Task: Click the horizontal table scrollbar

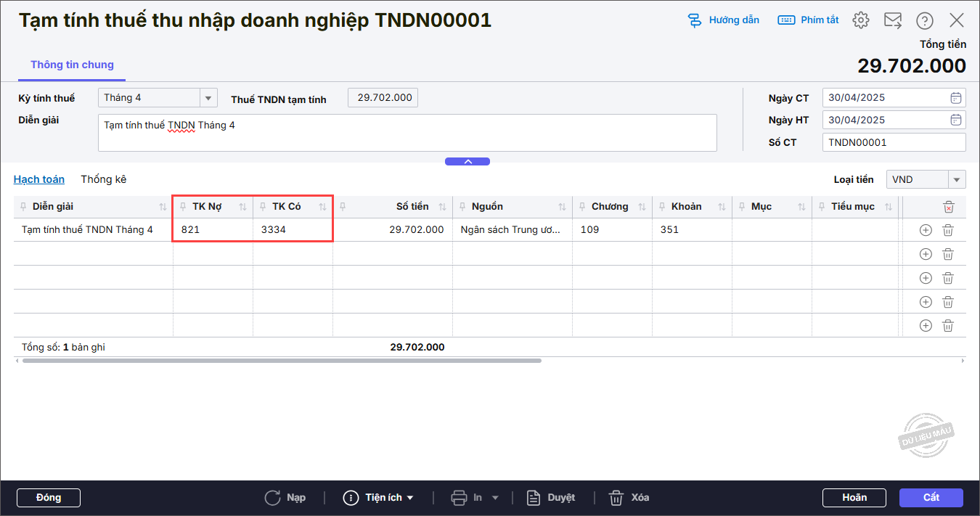Action: [x=282, y=360]
